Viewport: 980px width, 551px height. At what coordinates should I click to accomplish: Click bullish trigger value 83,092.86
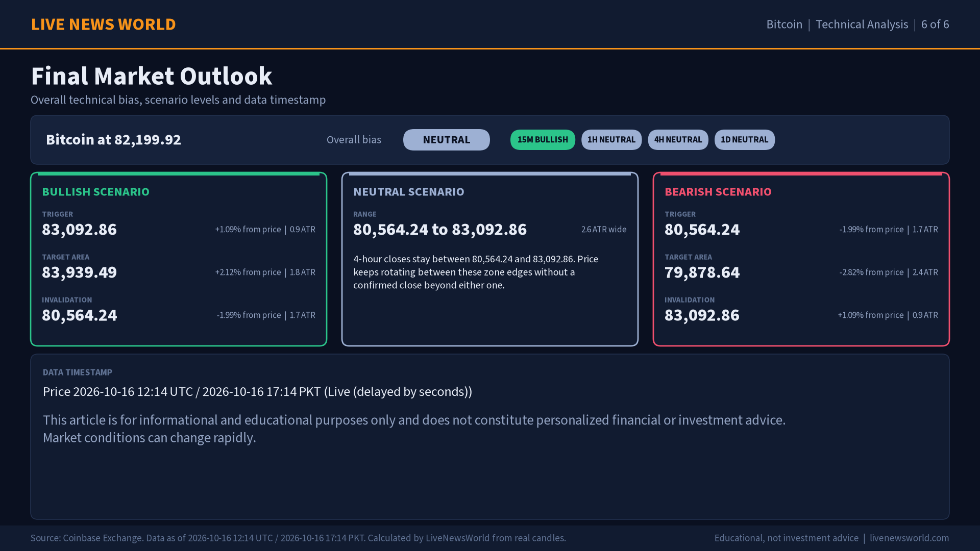point(80,230)
